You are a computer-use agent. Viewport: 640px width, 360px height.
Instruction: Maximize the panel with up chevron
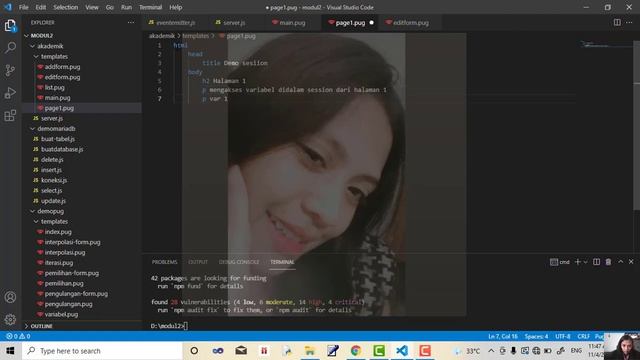point(620,262)
